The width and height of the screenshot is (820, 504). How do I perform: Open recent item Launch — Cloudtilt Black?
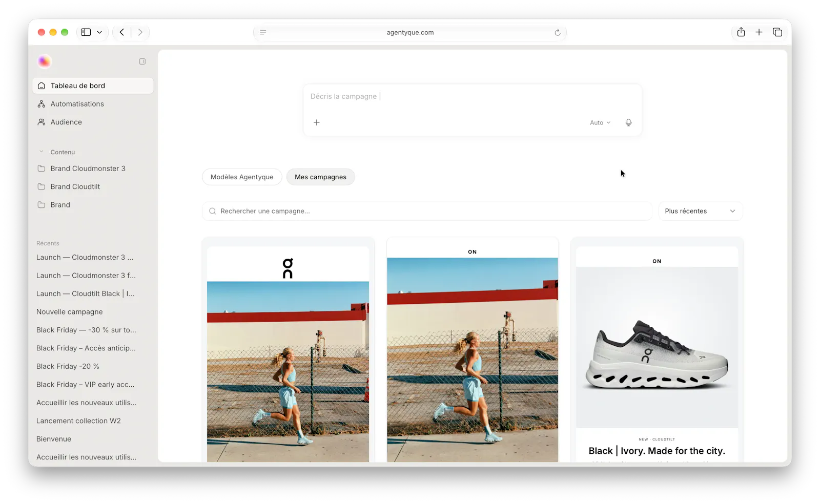coord(86,293)
